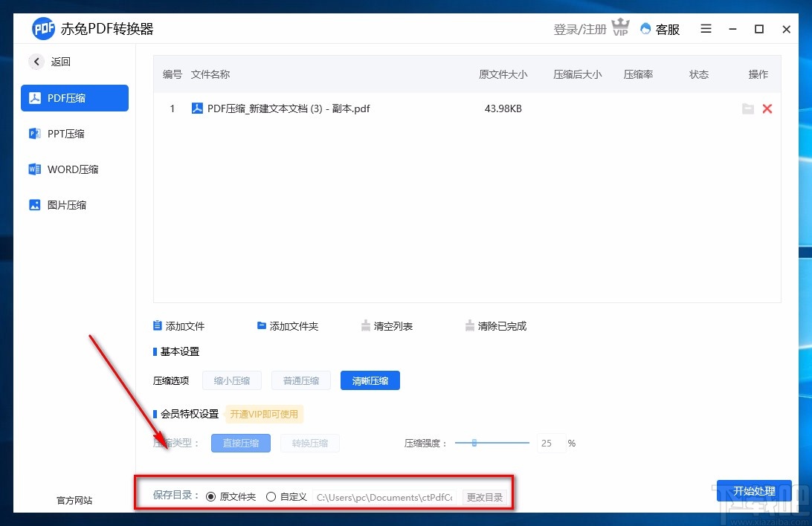Viewport: 812px width, 526px height.
Task: Click the 更改目录 change directory button
Action: [486, 497]
